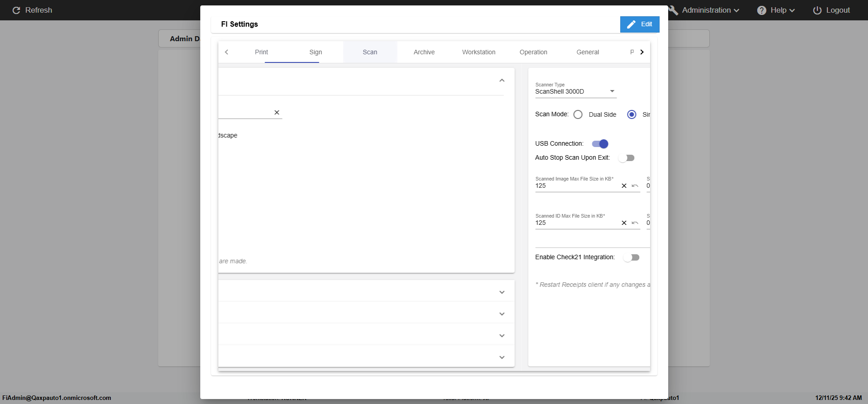This screenshot has width=868, height=404.
Task: Clear the Scanned Image Max File Size field
Action: coord(624,186)
